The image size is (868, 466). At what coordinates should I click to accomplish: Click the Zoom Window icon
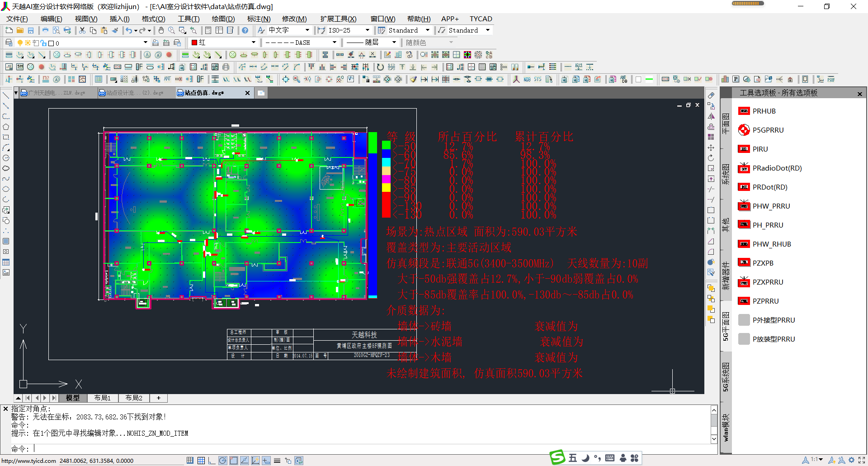(183, 30)
